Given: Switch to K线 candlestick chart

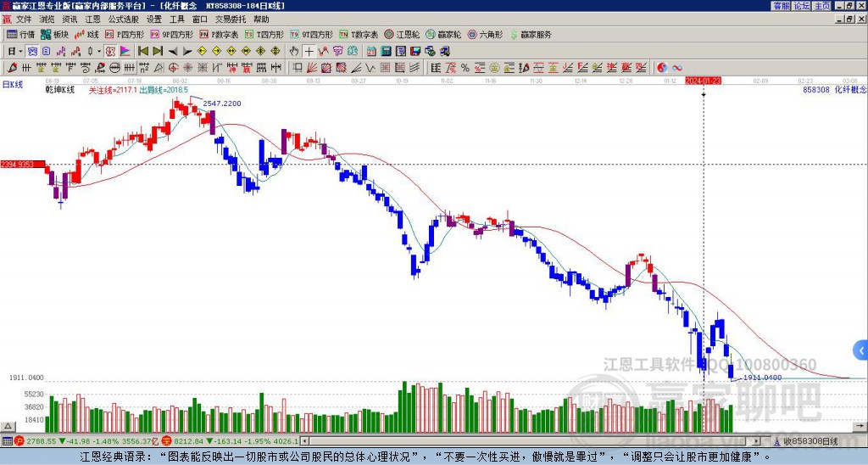Looking at the screenshot, I should (x=87, y=34).
